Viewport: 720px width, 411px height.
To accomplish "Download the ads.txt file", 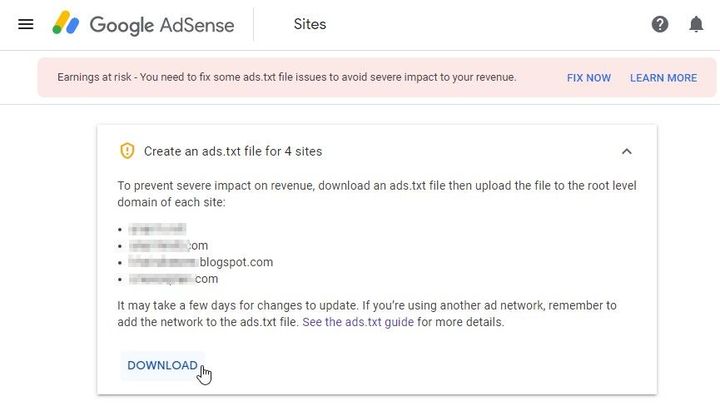I will [162, 365].
